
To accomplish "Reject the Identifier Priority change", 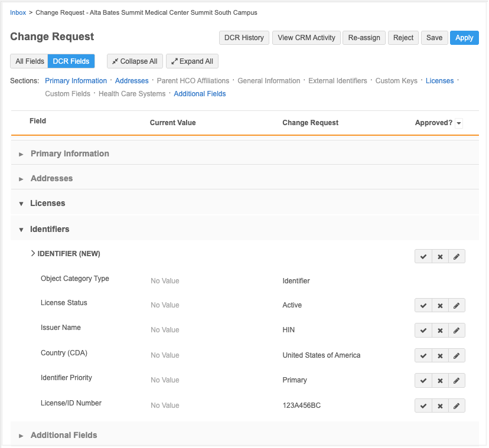I will click(440, 381).
